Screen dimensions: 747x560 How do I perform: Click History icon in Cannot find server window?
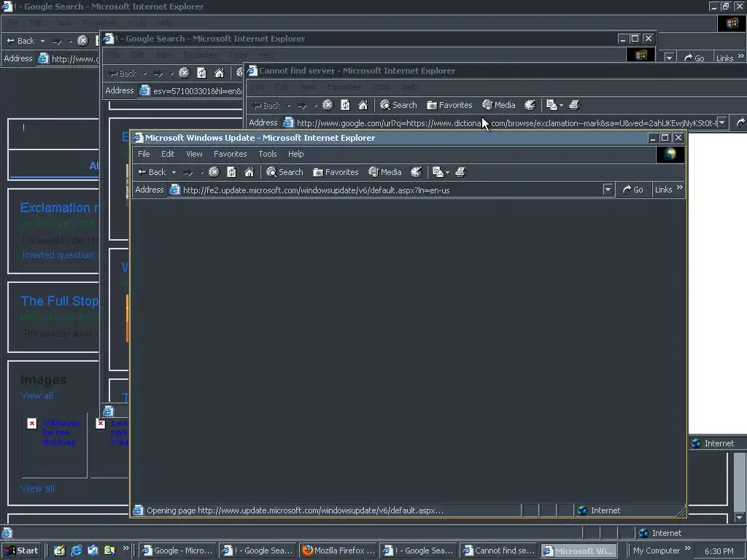pos(530,105)
